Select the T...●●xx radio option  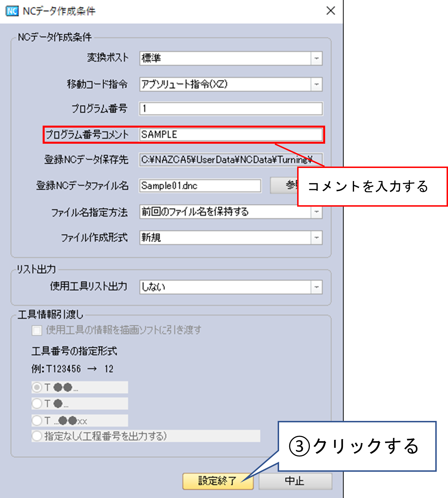[x=37, y=420]
